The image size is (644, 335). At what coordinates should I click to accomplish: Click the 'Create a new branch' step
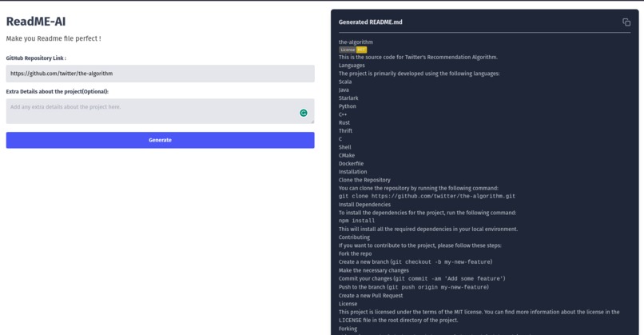click(415, 261)
